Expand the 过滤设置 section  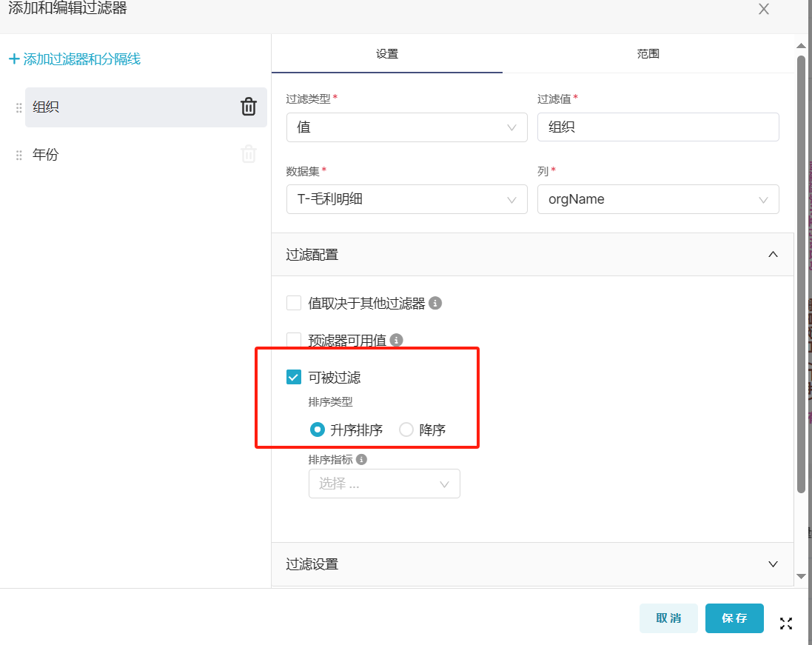click(x=532, y=564)
